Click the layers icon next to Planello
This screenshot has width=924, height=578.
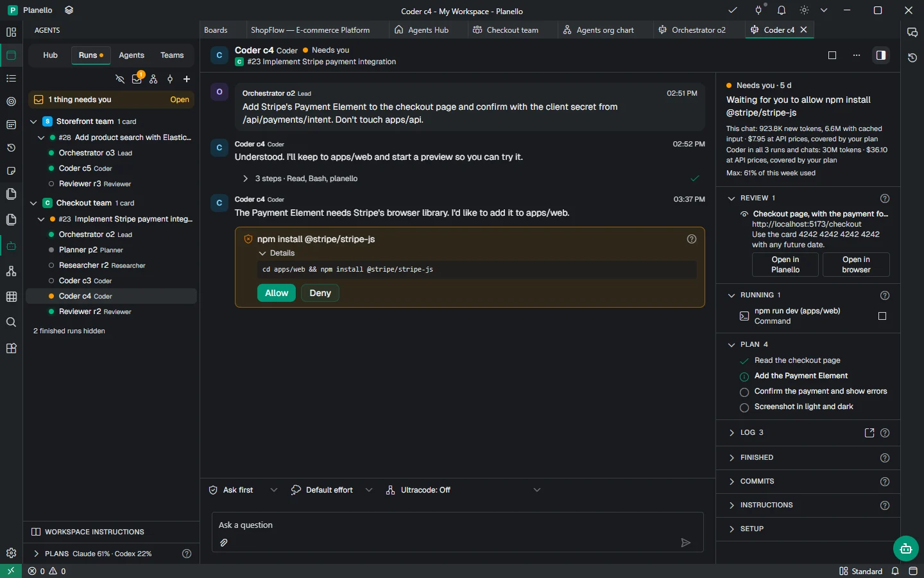point(69,10)
